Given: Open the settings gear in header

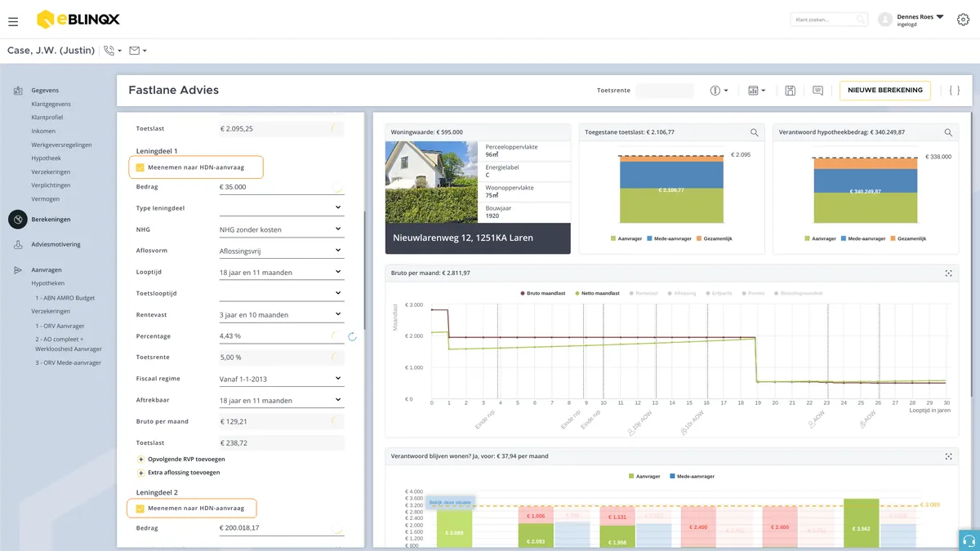Looking at the screenshot, I should [x=963, y=20].
